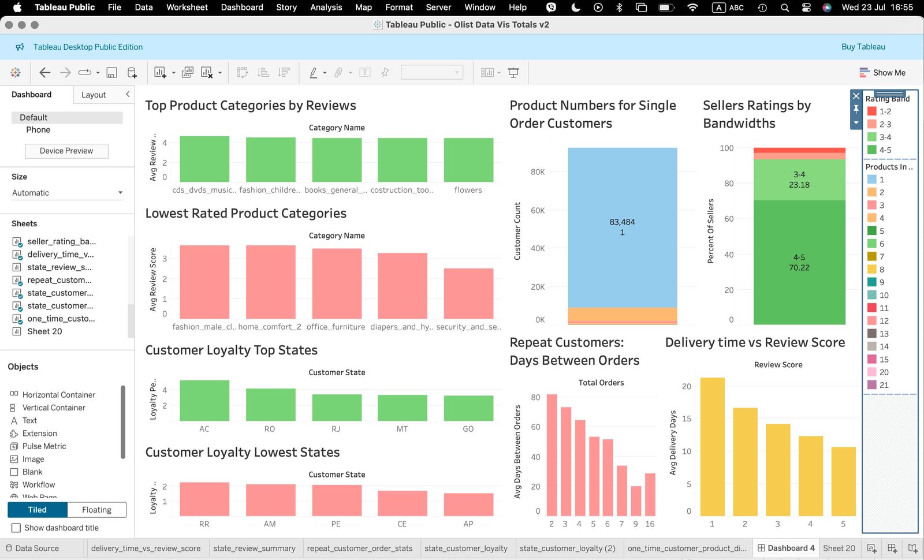Click the back arrow undo icon
The height and width of the screenshot is (560, 924).
click(44, 73)
